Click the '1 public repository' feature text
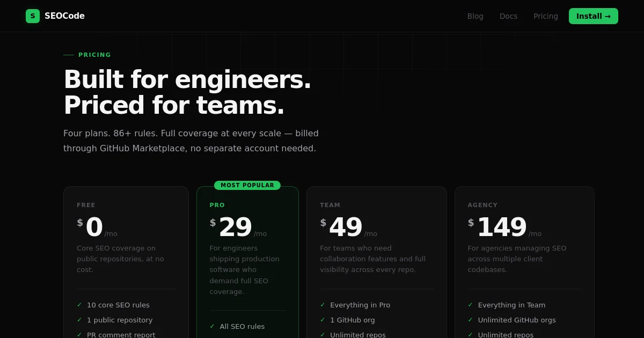This screenshot has height=338, width=644. click(x=120, y=320)
